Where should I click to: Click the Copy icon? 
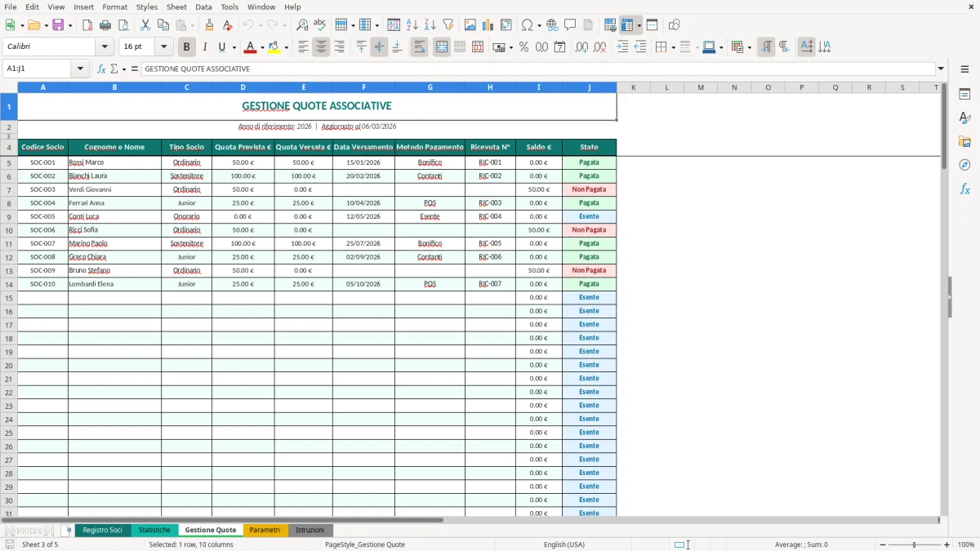point(163,25)
